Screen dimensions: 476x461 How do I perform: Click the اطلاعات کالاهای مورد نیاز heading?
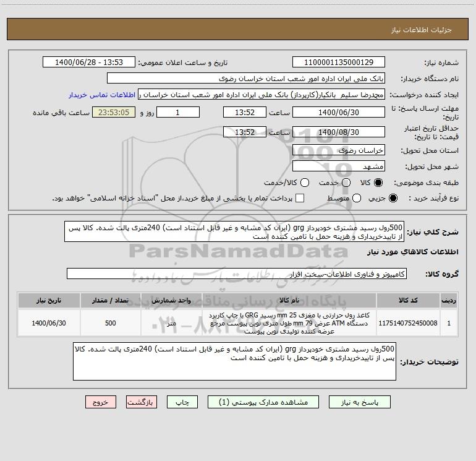(x=412, y=252)
